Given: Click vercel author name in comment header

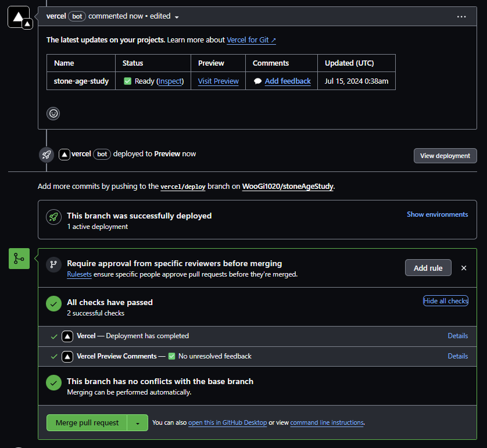Looking at the screenshot, I should tap(56, 16).
